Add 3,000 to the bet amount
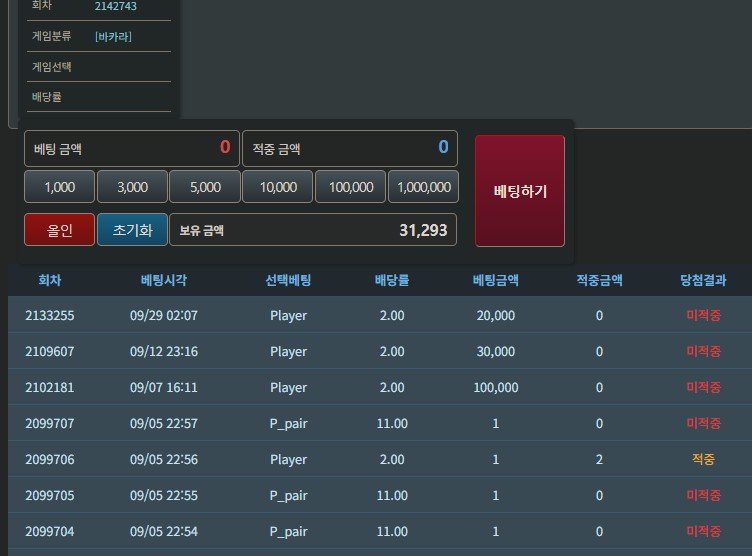Viewport: 752px width, 556px height. pos(132,187)
